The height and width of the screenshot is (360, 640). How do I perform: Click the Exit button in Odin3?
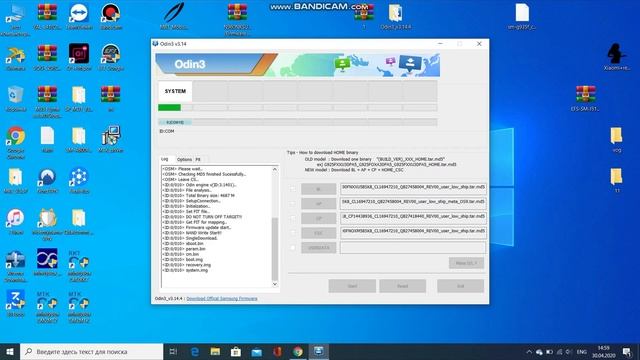coord(460,286)
